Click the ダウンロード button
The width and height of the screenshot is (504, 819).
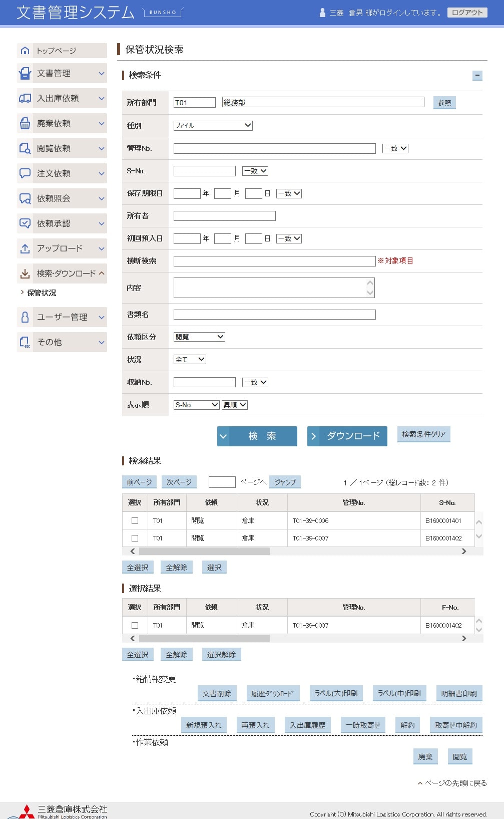(347, 436)
